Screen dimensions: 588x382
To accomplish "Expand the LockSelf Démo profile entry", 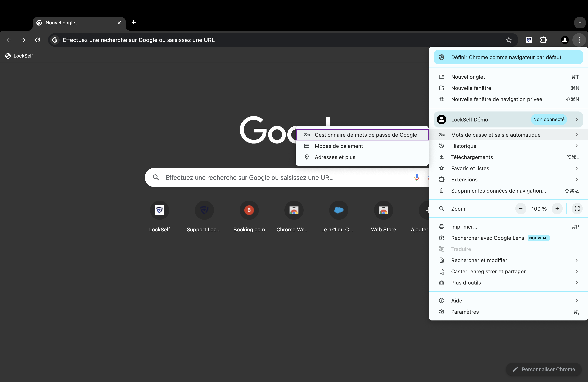I will (x=508, y=119).
